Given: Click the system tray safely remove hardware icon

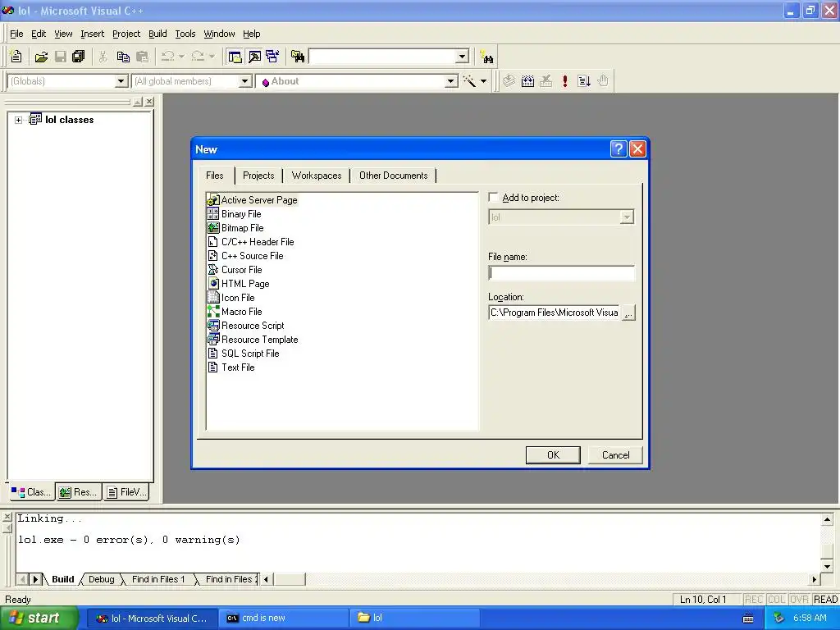Looking at the screenshot, I should tap(779, 619).
